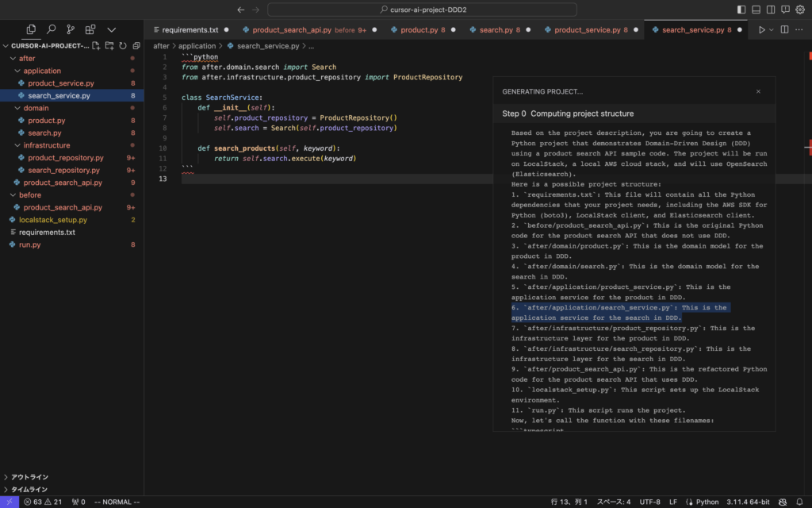Screen dimensions: 812x508
Task: Open notifications bell in status bar
Action: 799,502
